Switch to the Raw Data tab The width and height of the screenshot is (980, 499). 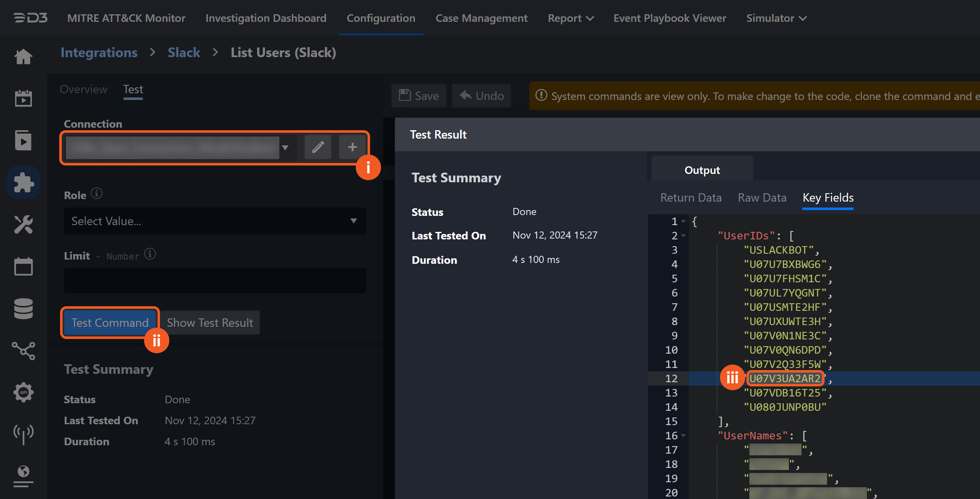(x=762, y=197)
